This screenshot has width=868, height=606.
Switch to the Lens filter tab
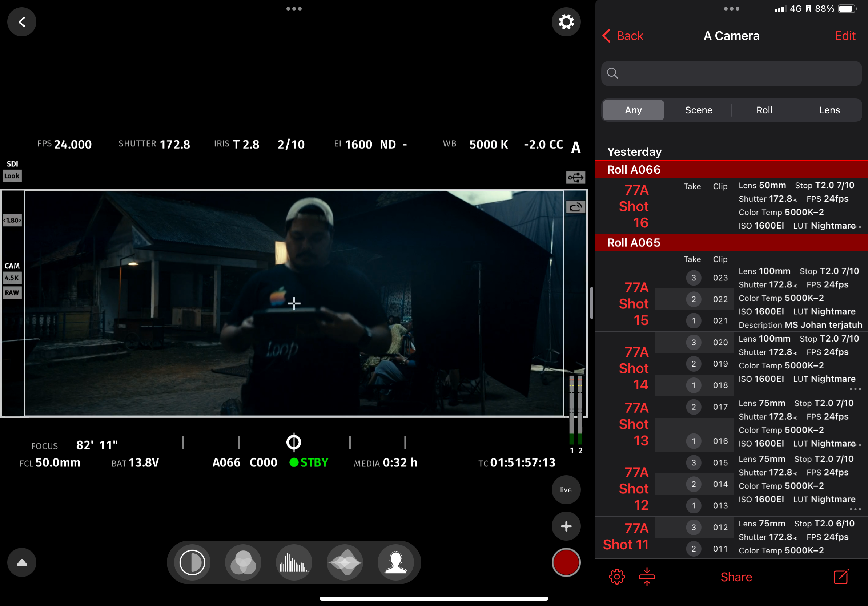click(829, 110)
